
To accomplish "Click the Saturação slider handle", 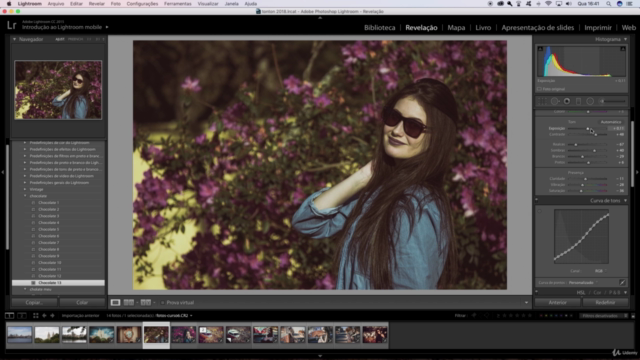I will click(x=581, y=191).
